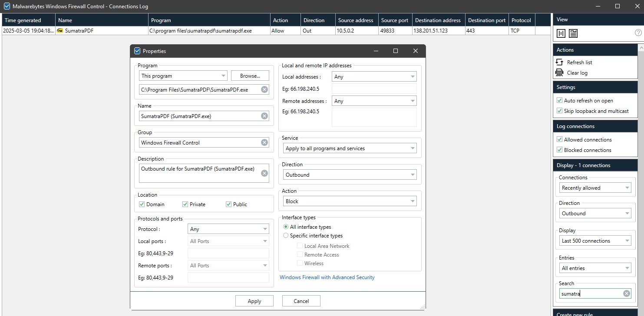Uncheck Skip loopback and multicast

point(559,111)
